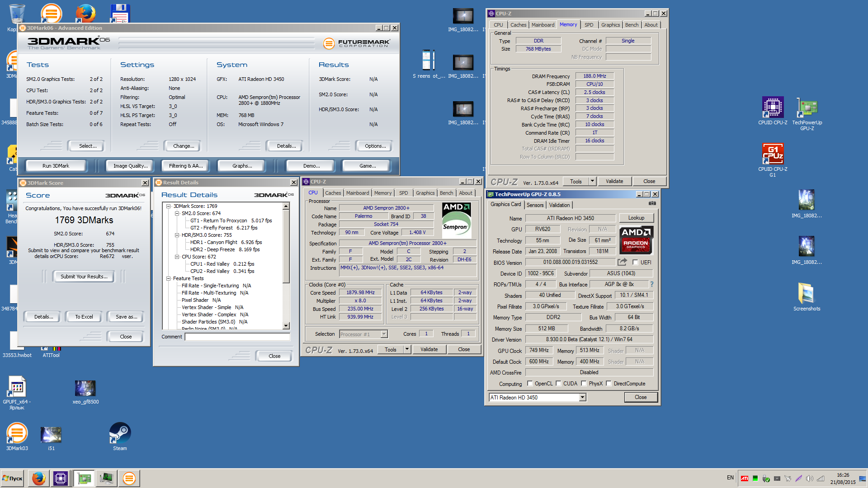
Task: Click the Result Details scrollbar up arrow
Action: (286, 206)
